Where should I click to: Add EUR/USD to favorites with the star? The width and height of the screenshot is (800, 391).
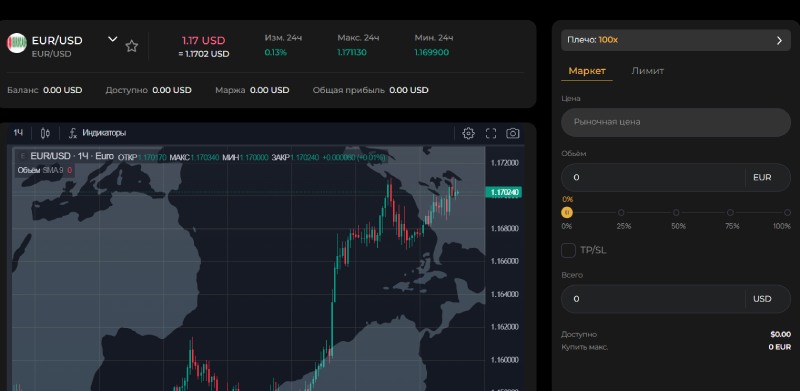tap(132, 46)
